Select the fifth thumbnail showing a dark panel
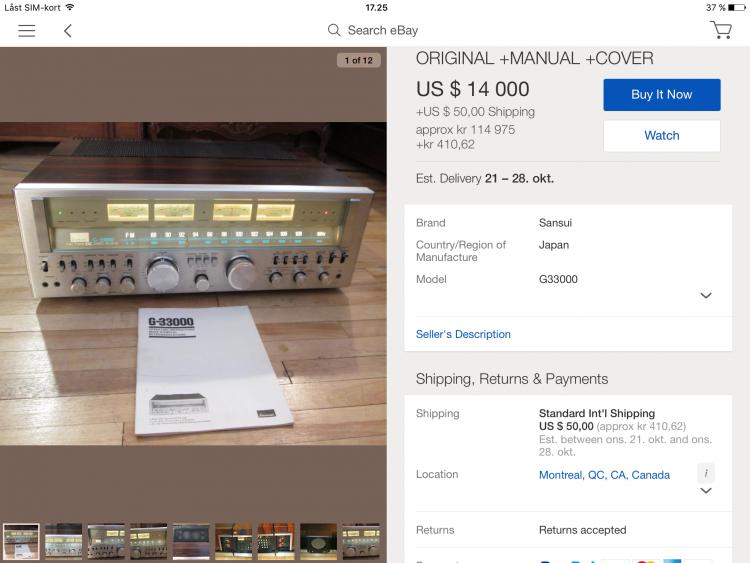 point(191,541)
